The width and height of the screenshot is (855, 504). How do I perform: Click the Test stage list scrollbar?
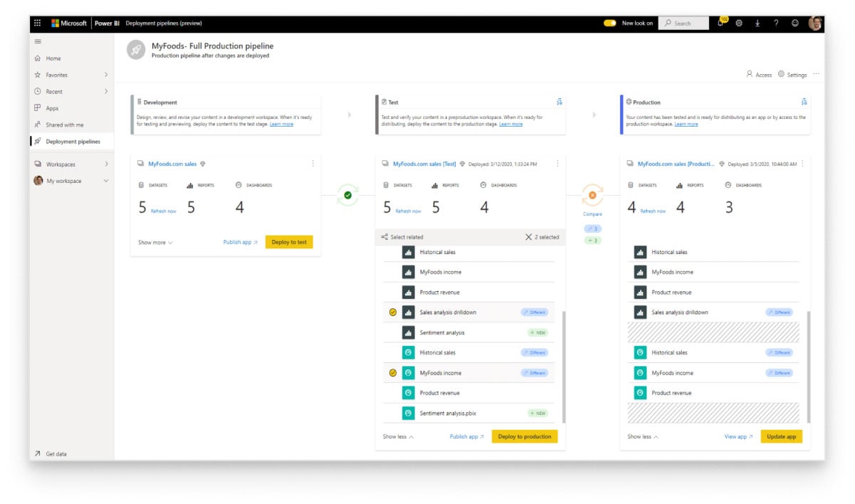[x=563, y=363]
